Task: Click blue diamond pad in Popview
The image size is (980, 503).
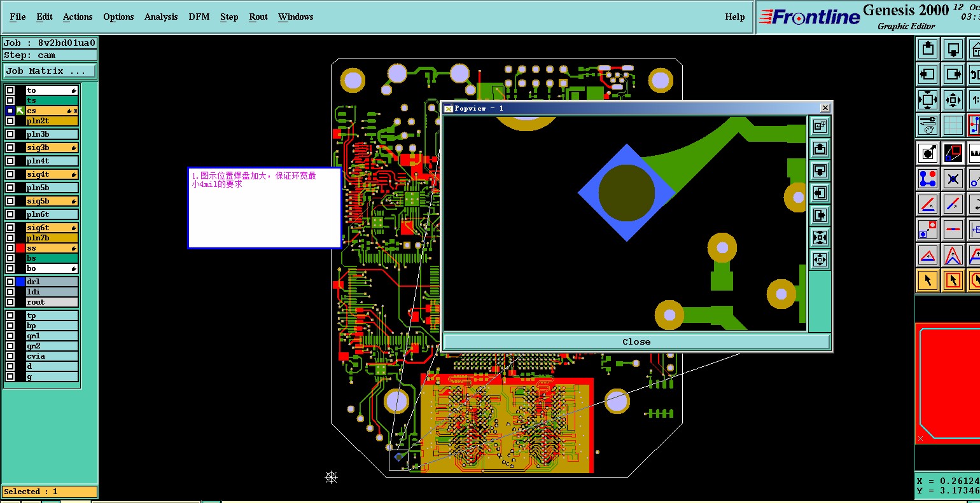Action: [x=627, y=193]
